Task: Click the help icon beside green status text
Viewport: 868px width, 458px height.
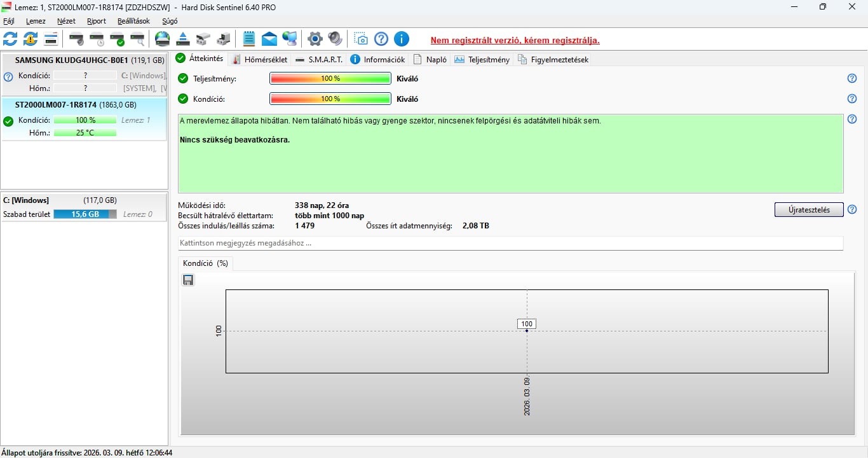Action: (852, 119)
